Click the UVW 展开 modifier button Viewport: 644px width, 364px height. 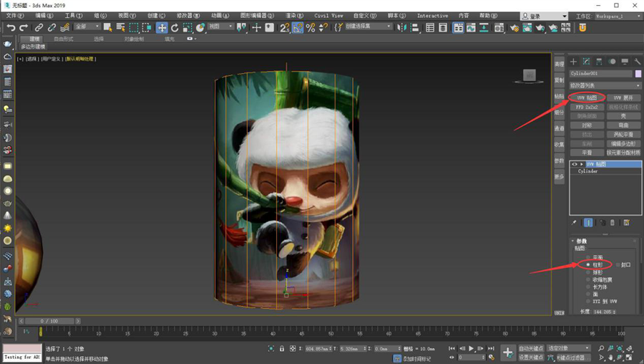[623, 98]
